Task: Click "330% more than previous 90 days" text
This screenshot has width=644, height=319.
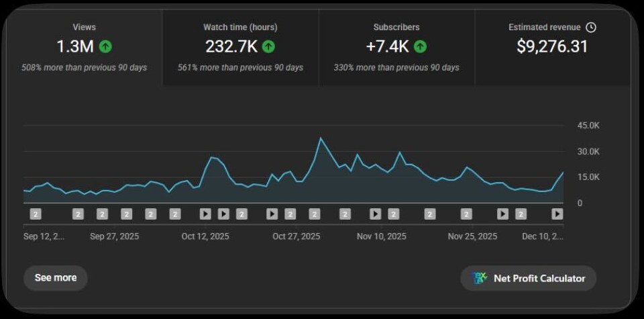Action: (x=396, y=67)
